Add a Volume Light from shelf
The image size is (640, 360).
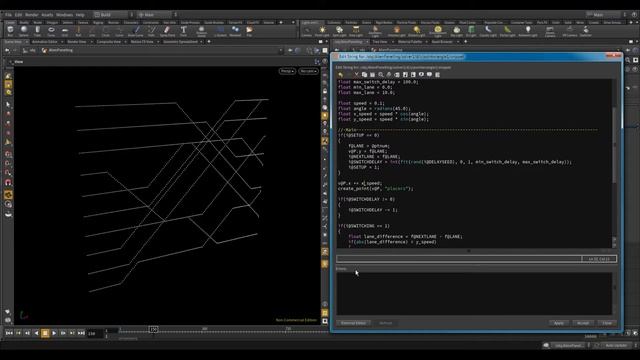[397, 31]
